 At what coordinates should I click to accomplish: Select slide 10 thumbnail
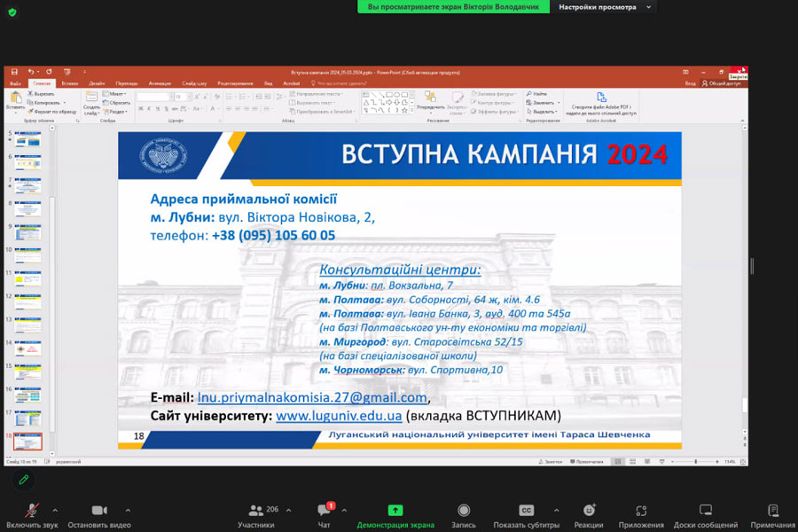tap(28, 255)
